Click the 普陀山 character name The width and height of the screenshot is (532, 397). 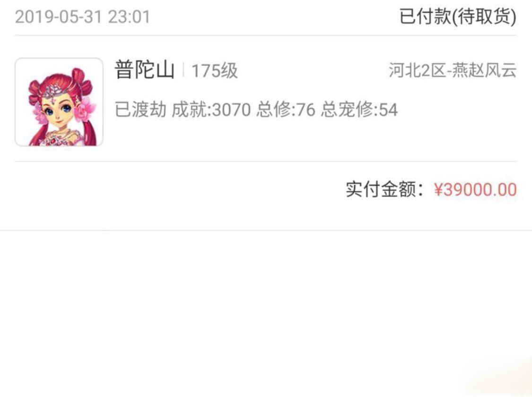[145, 70]
